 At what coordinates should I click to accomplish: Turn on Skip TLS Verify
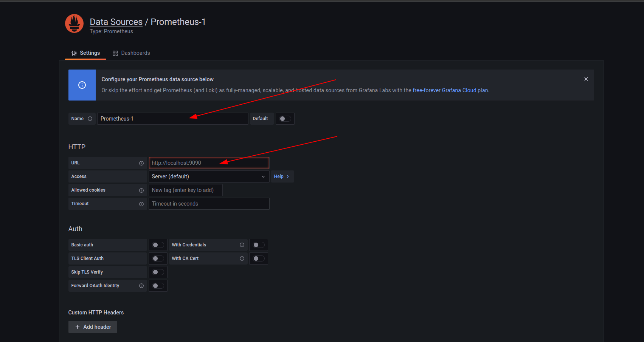[x=158, y=272]
